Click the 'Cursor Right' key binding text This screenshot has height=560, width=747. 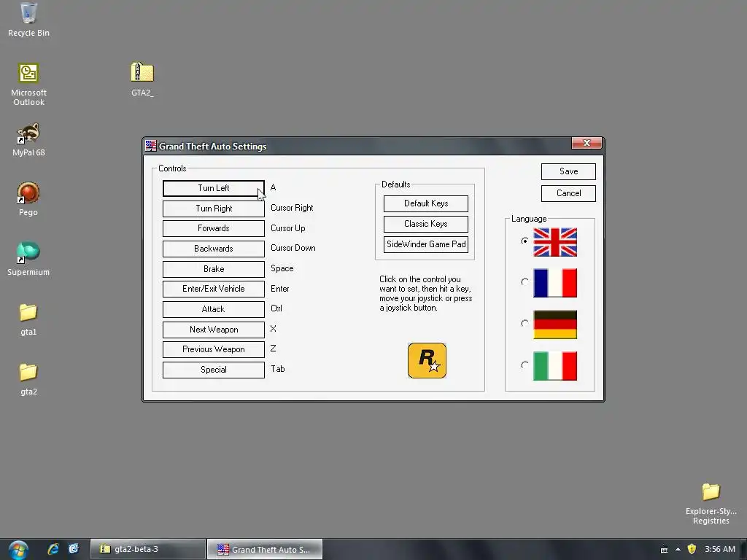(x=292, y=208)
